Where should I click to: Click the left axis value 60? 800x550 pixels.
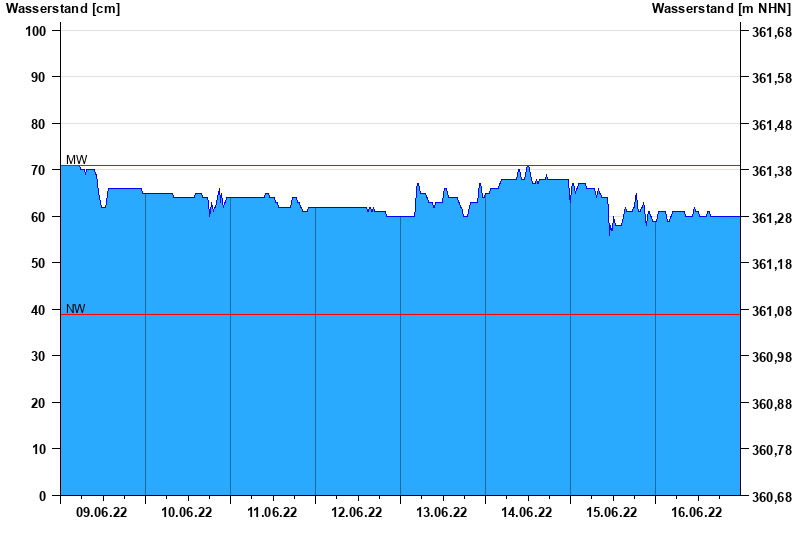click(38, 217)
